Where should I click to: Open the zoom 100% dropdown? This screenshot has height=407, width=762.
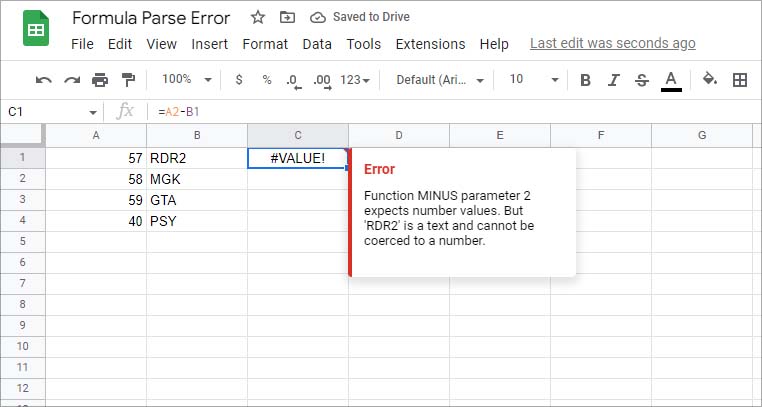pos(187,80)
